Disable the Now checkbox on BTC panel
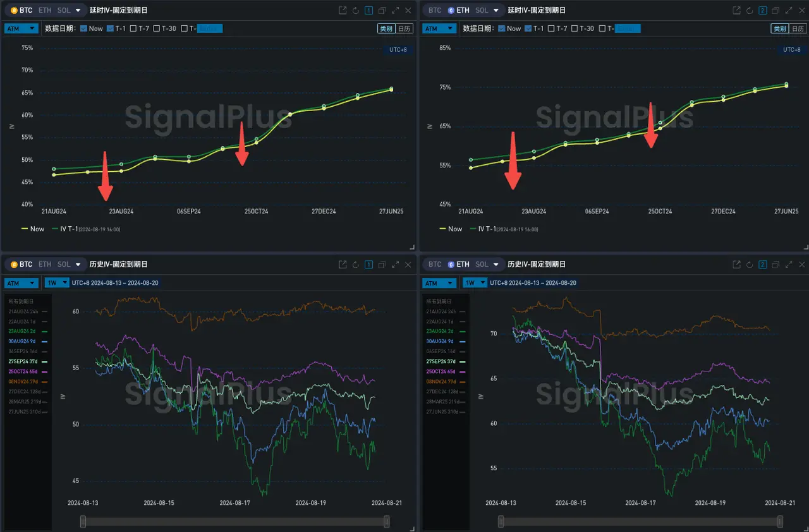 tap(83, 28)
